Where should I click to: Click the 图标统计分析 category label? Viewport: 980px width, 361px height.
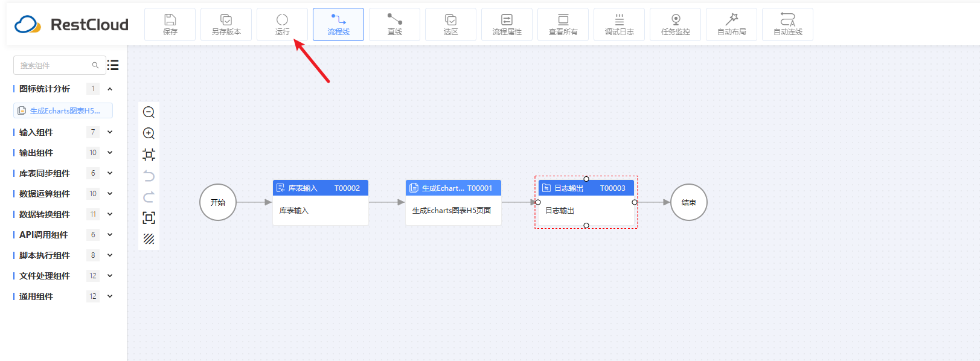click(45, 89)
